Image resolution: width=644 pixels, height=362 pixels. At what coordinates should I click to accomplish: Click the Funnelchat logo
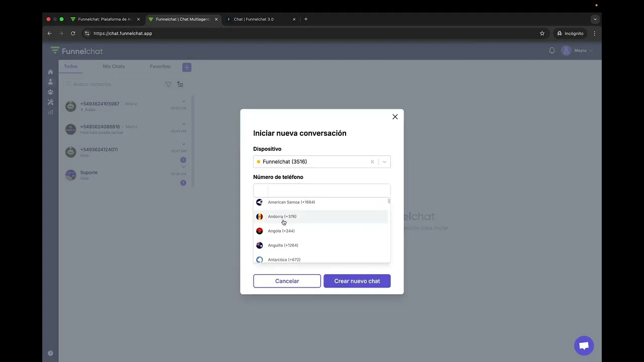(x=76, y=51)
